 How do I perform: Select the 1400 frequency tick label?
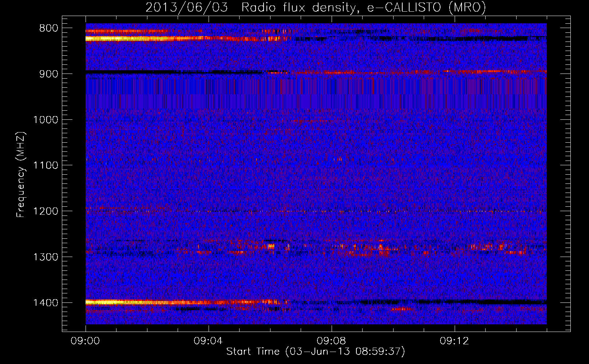[46, 303]
